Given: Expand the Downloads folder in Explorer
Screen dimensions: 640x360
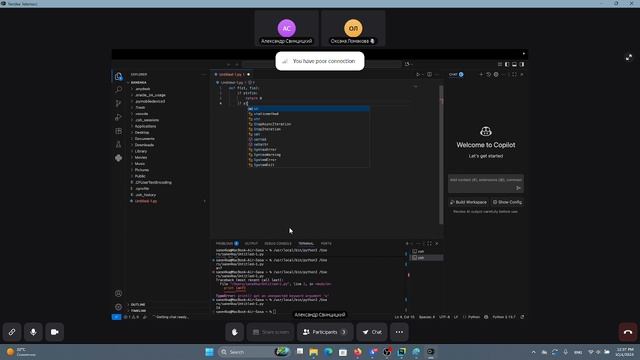Looking at the screenshot, I should 144,145.
